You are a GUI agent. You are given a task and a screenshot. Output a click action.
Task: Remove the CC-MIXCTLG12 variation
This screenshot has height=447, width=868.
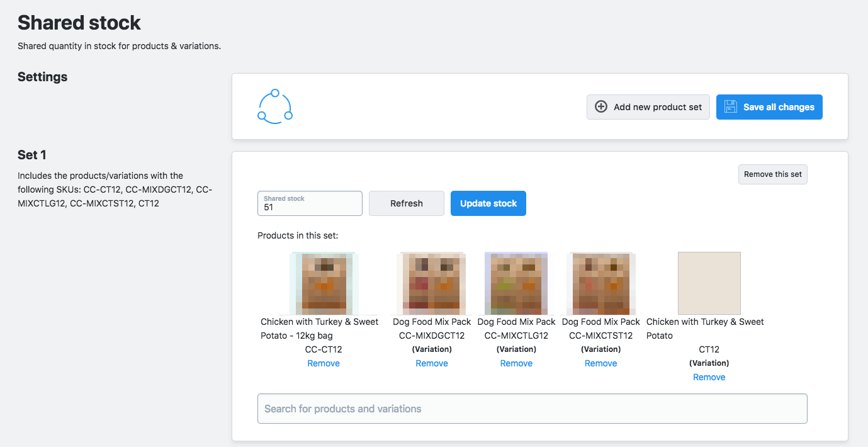tap(516, 363)
